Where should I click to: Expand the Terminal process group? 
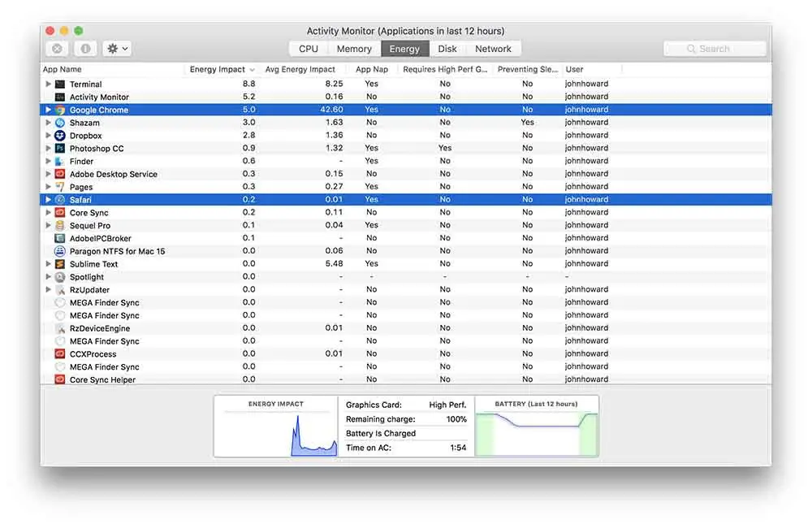click(x=48, y=84)
